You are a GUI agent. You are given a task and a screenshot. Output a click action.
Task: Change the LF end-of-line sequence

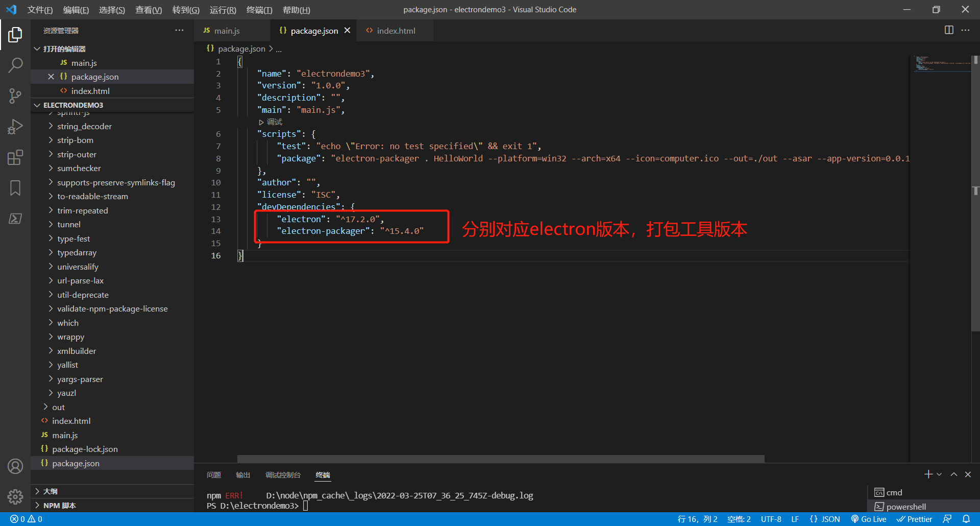point(795,519)
